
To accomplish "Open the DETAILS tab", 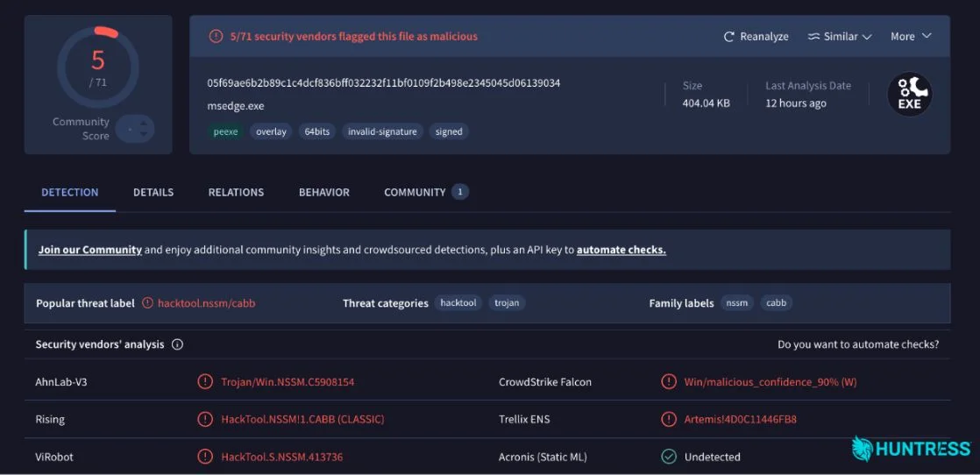I will coord(153,193).
